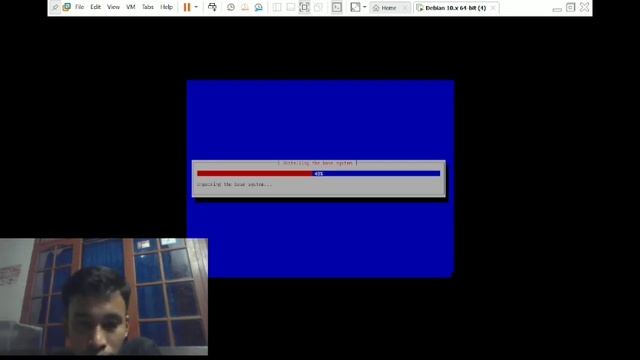Close the VMware window
Screen dimensions: 640x360
click(x=584, y=7)
